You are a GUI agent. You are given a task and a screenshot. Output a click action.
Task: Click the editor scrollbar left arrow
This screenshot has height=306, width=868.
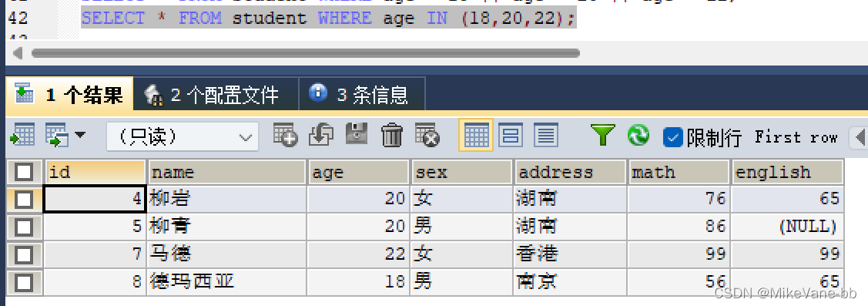coord(18,53)
